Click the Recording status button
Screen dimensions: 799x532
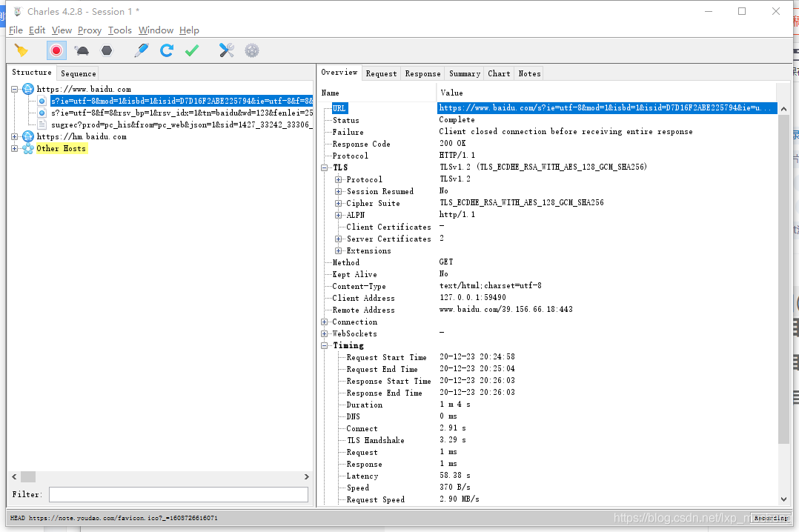click(x=771, y=518)
